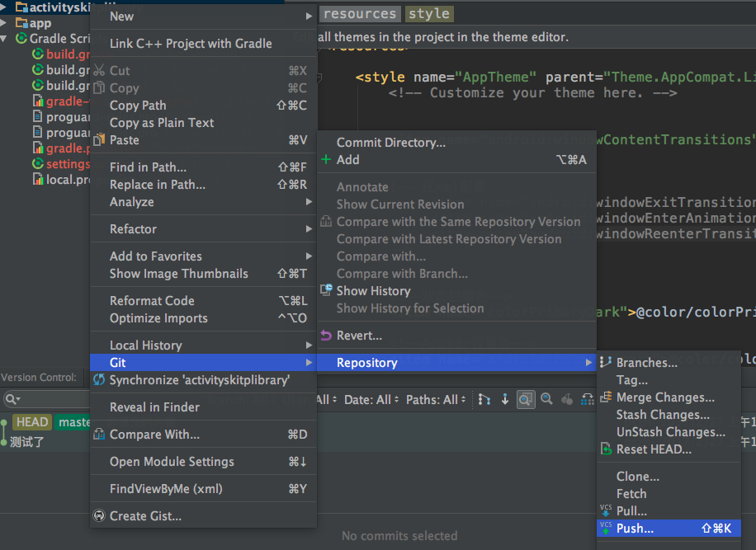Click the master branch label on commit

[x=73, y=422]
